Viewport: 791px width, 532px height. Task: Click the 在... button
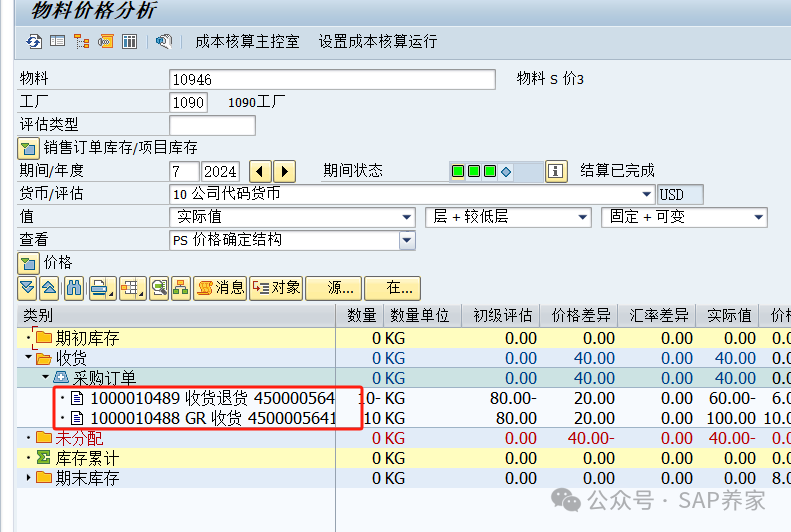(392, 288)
